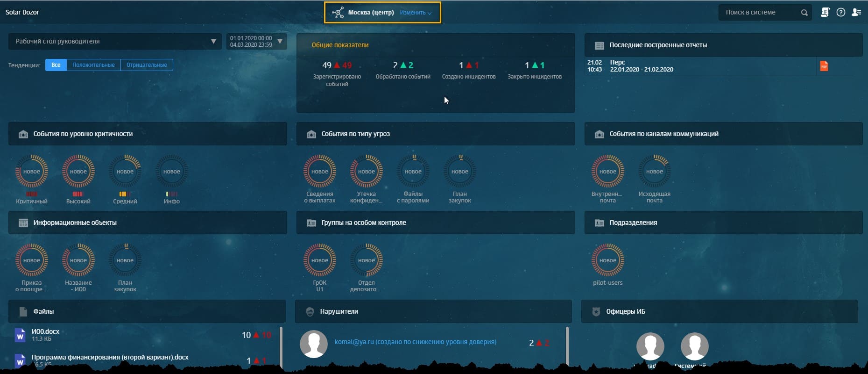This screenshot has width=868, height=374.
Task: Open the Исходящая почта channel gauge
Action: pyautogui.click(x=655, y=172)
